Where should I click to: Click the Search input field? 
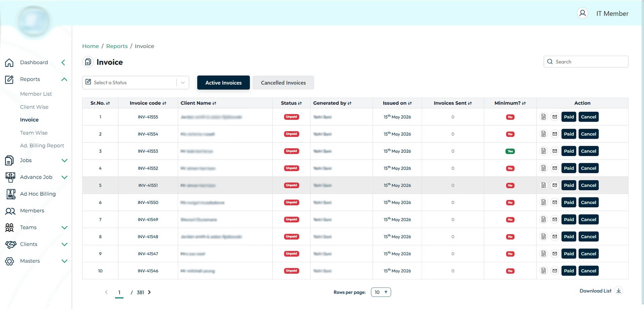tap(586, 62)
